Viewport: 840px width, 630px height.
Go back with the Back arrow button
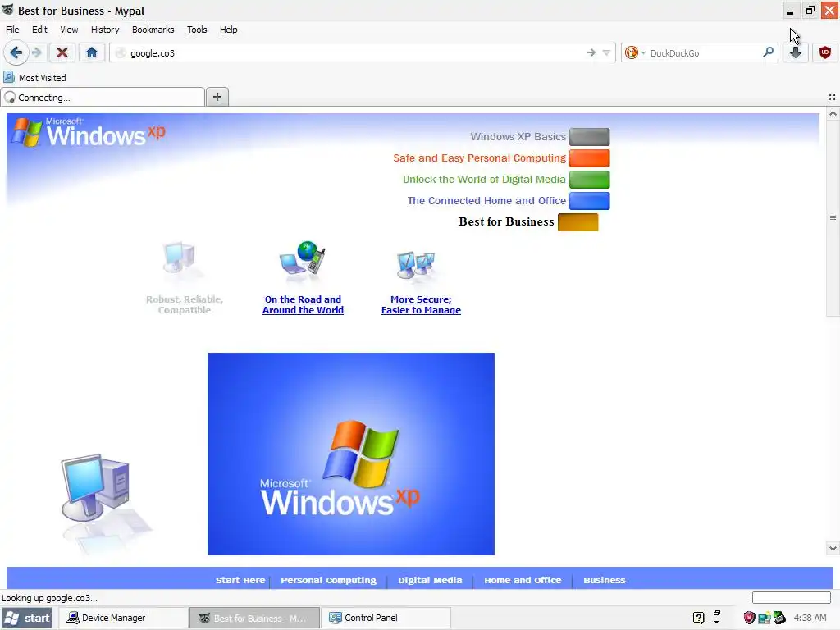click(16, 52)
